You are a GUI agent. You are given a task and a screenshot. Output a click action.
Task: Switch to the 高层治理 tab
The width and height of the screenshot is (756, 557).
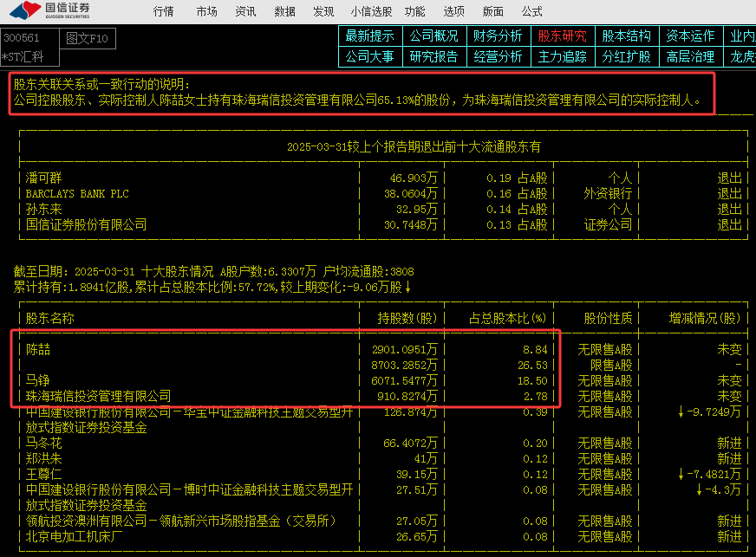(x=690, y=57)
